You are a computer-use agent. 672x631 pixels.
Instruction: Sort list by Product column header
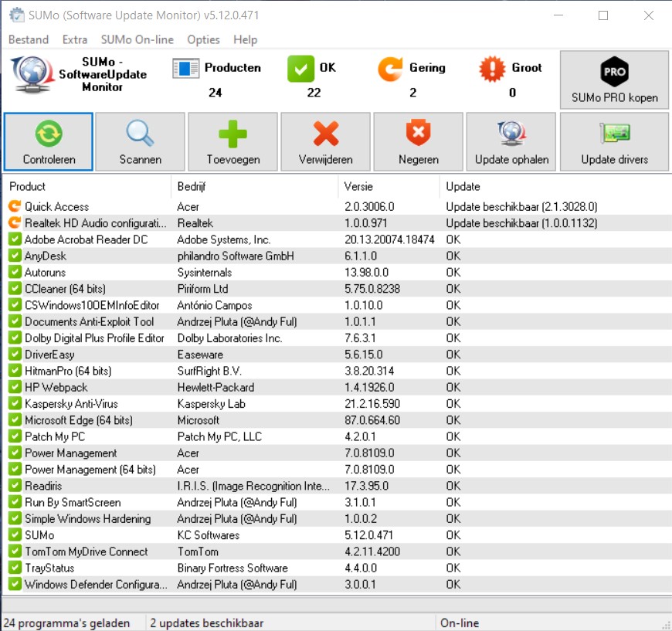(x=87, y=186)
